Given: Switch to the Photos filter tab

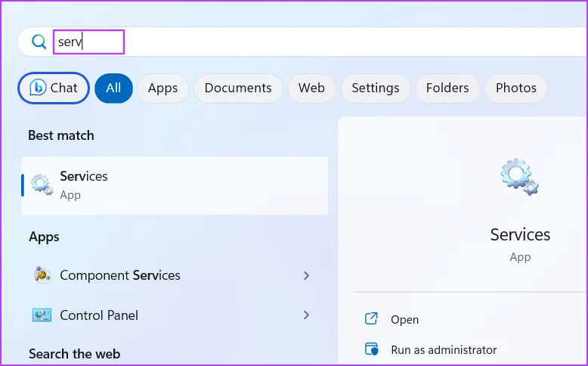Looking at the screenshot, I should [516, 88].
